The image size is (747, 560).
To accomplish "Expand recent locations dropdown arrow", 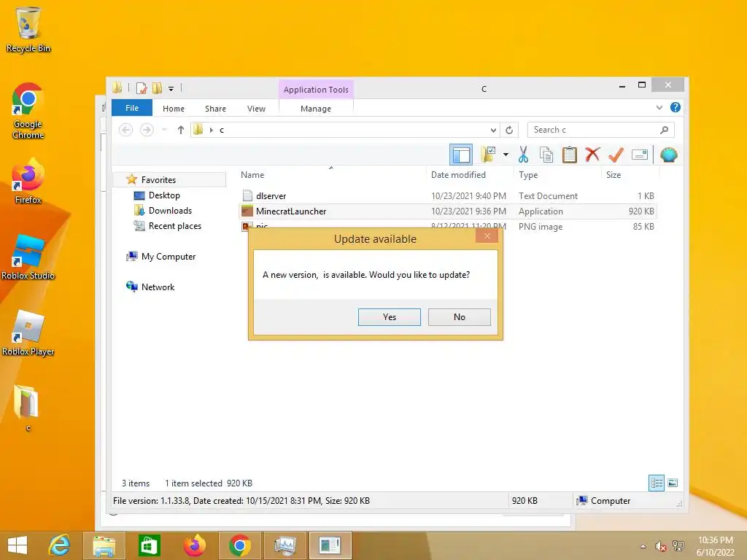I will (x=164, y=130).
